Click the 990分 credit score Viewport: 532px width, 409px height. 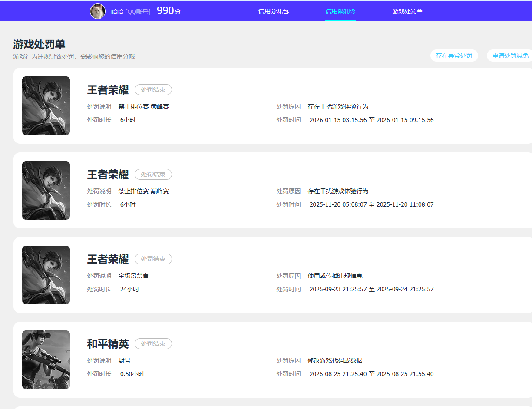pos(169,11)
